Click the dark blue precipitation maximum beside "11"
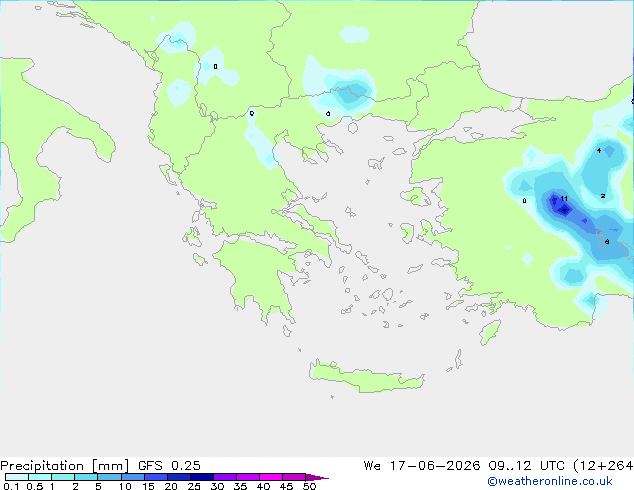The image size is (634, 490). (564, 209)
